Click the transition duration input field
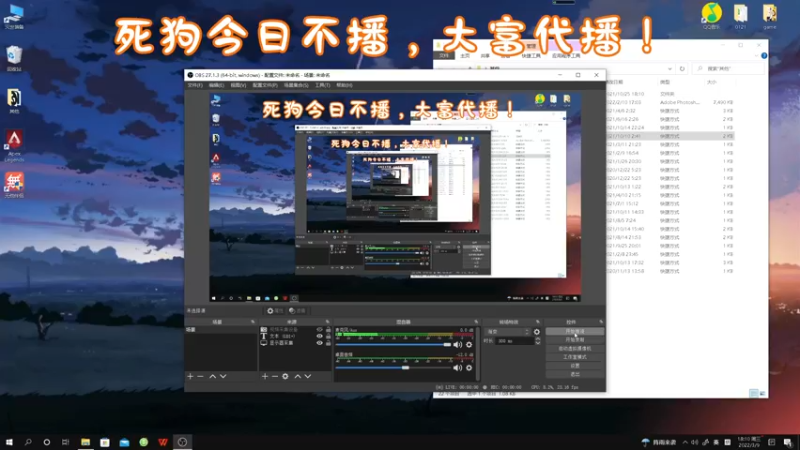Viewport: 800px width, 450px height. click(514, 341)
